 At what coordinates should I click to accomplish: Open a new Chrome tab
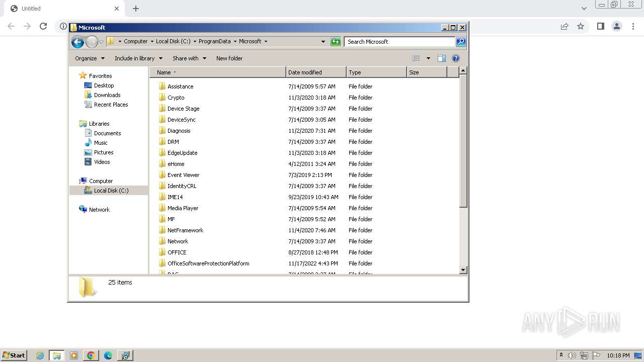tap(136, 9)
